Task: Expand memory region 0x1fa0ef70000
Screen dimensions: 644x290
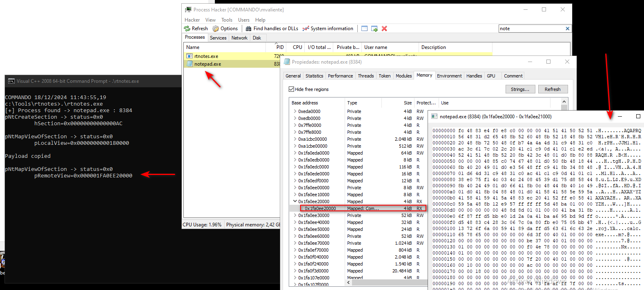Action: point(295,250)
